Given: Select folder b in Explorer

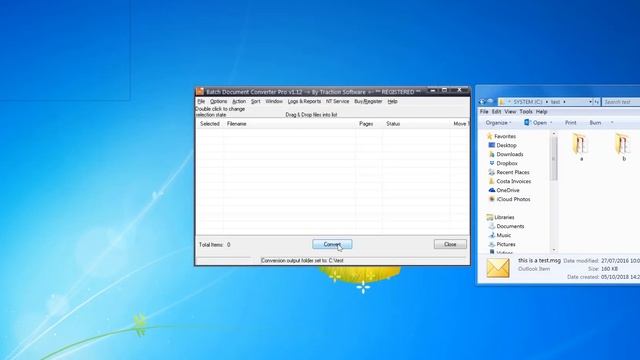Looking at the screenshot, I should click(x=623, y=147).
